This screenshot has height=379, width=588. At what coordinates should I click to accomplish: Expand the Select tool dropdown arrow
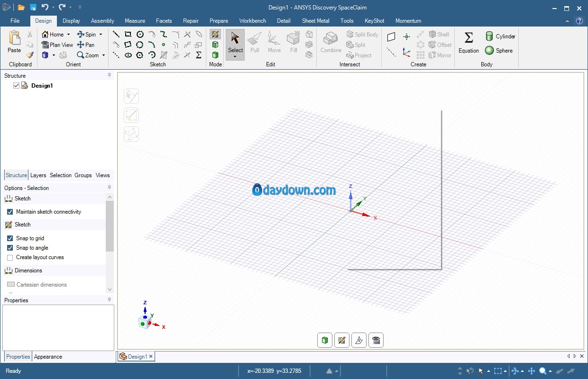(235, 57)
